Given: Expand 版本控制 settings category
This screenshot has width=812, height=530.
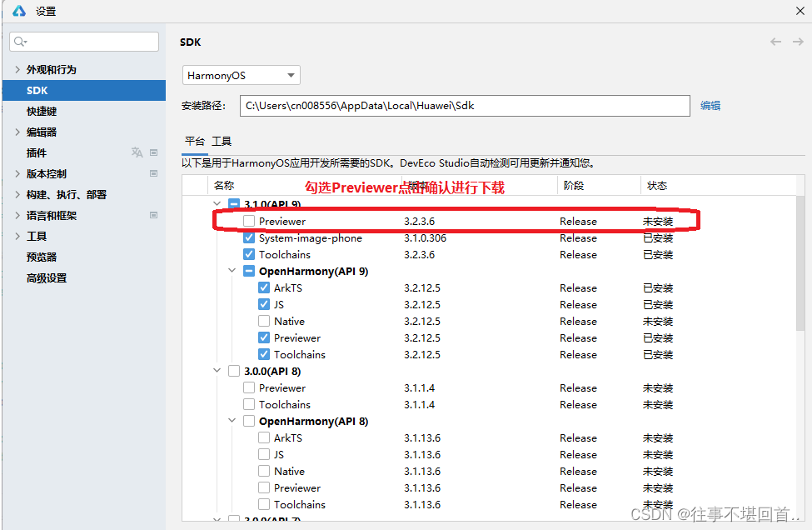Looking at the screenshot, I should (17, 173).
